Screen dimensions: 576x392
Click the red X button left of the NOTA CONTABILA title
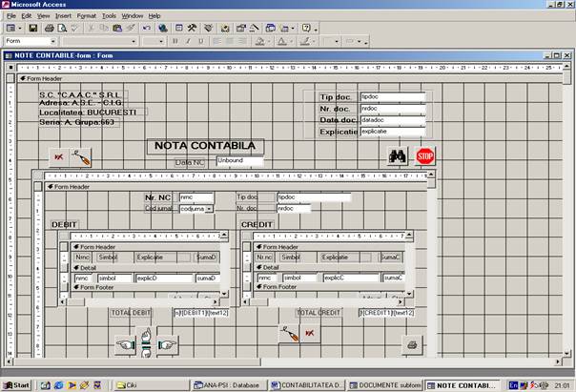click(59, 157)
